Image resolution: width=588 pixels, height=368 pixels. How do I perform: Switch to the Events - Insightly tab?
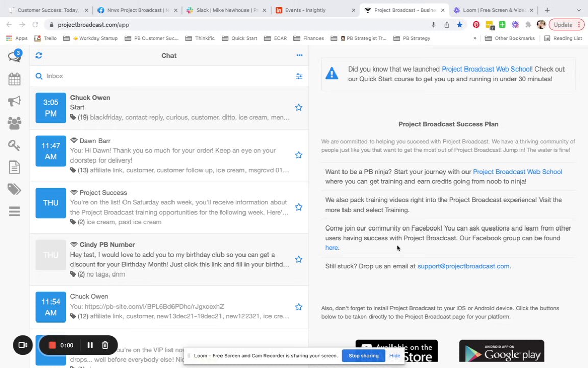pyautogui.click(x=315, y=10)
